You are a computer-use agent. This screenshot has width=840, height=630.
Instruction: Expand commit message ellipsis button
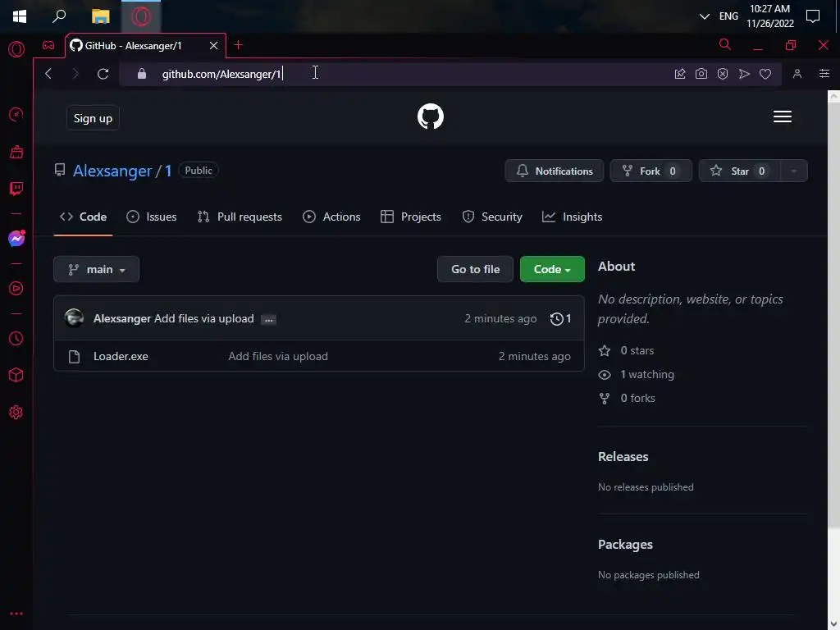pyautogui.click(x=268, y=320)
